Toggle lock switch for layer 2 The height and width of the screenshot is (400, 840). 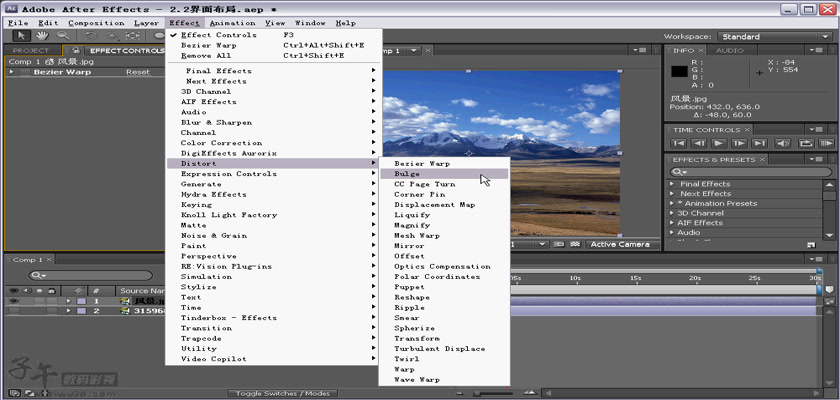point(51,311)
